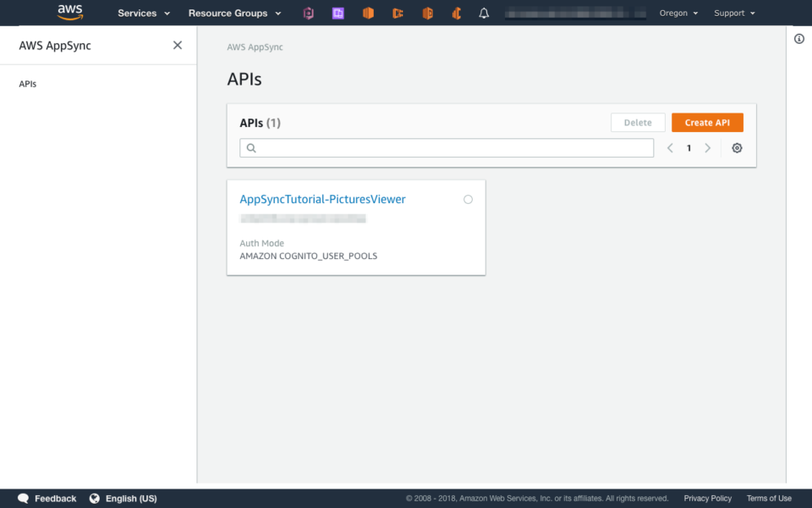The height and width of the screenshot is (508, 812).
Task: Open the blurred account name menu
Action: point(575,14)
